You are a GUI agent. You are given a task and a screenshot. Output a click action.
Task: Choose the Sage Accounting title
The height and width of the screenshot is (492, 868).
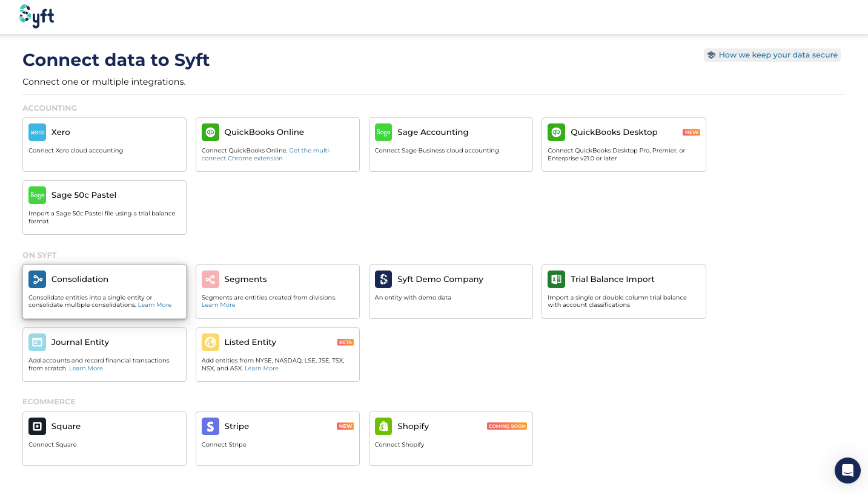coord(433,132)
